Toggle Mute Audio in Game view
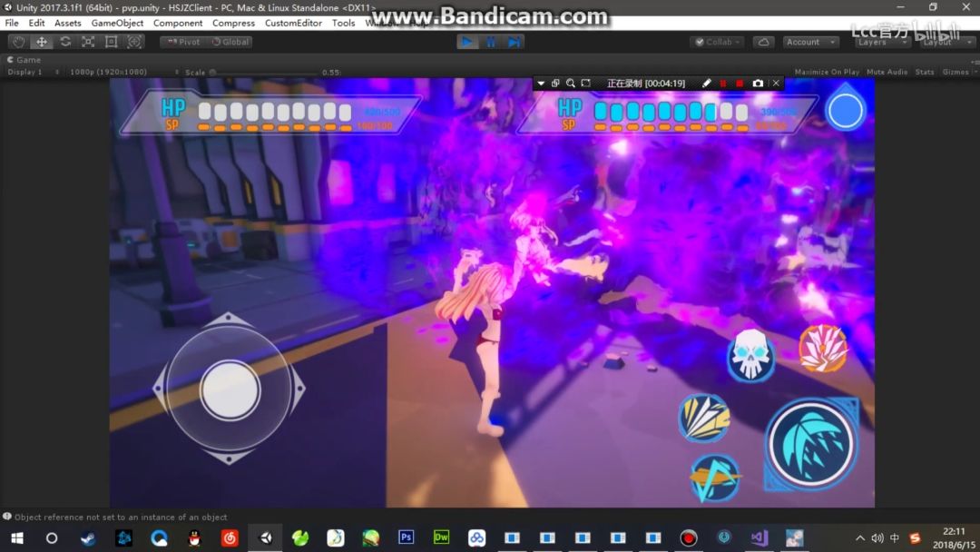Screen dimensions: 980x552 (887, 72)
